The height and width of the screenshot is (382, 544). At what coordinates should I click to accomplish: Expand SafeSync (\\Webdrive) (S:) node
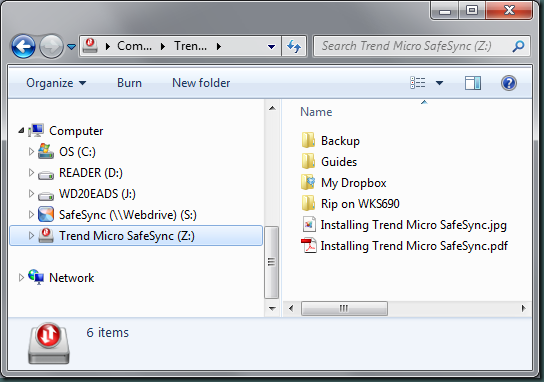pyautogui.click(x=31, y=215)
